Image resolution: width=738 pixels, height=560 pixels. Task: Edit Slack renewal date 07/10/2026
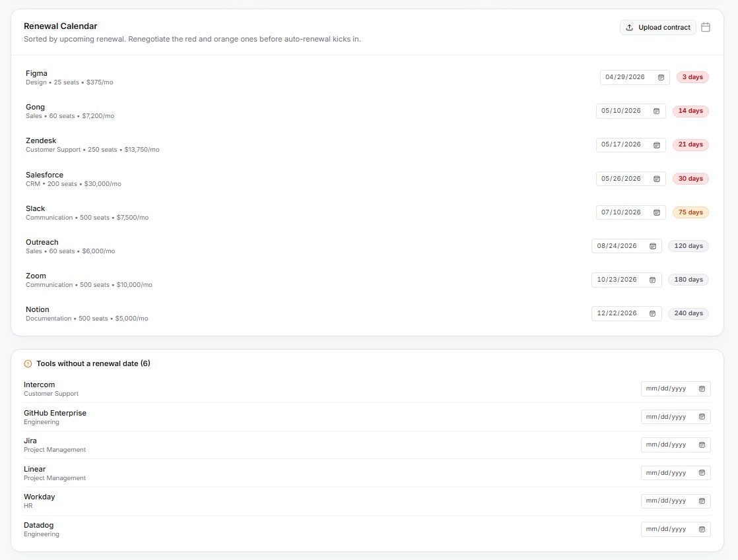coord(630,212)
